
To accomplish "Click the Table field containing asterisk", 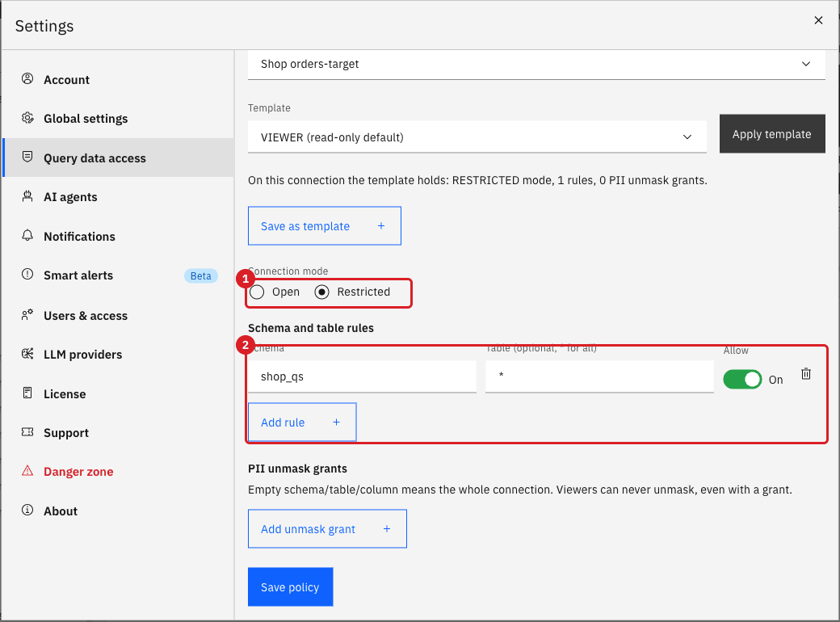I will [599, 376].
